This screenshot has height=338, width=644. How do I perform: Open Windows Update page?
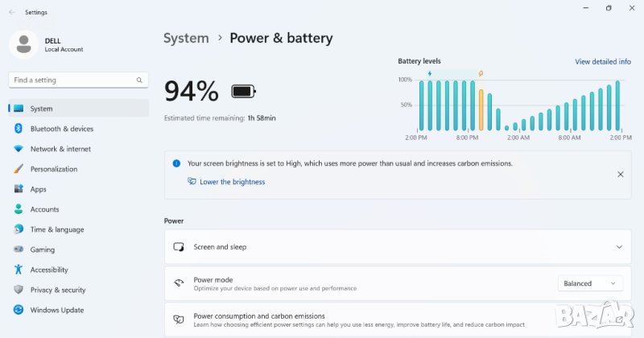[56, 310]
